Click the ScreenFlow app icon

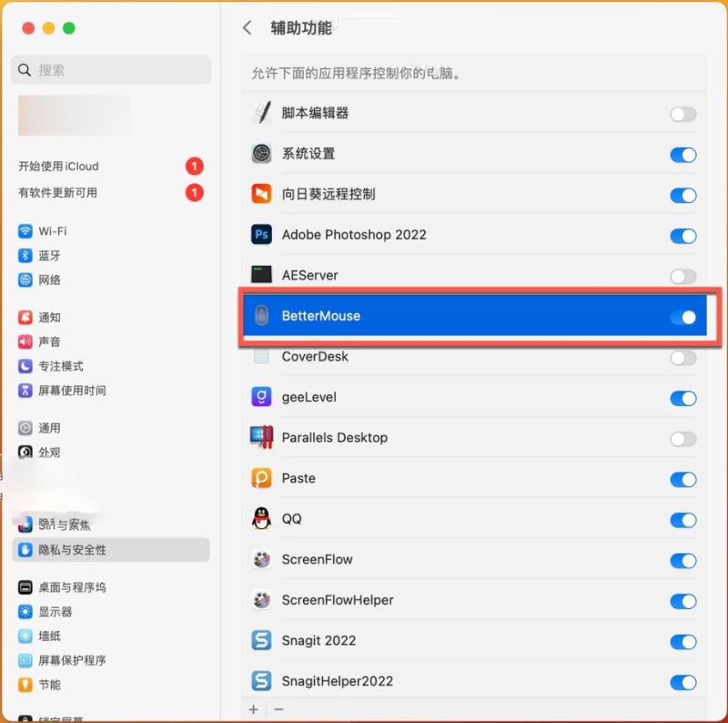point(261,559)
